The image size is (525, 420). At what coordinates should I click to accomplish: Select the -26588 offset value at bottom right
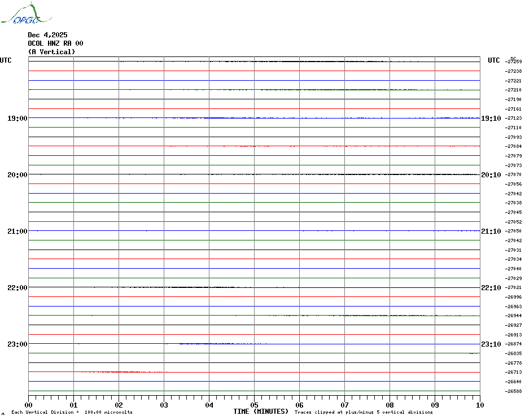pos(513,391)
